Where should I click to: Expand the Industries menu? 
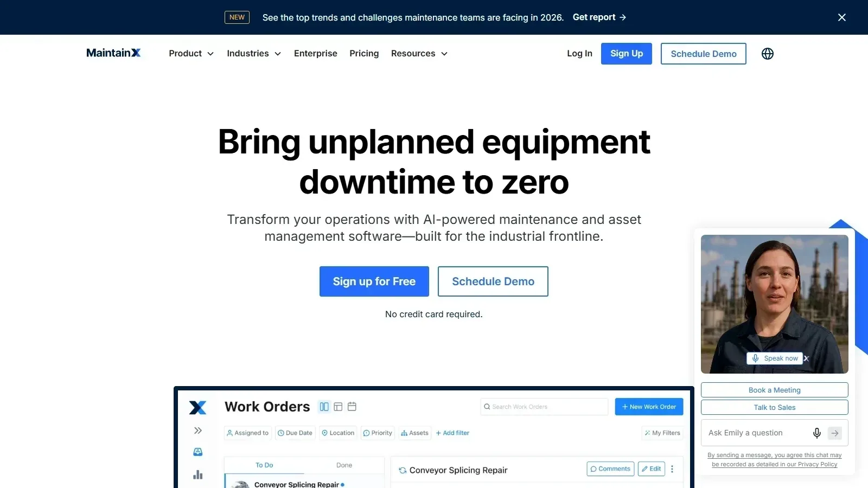tap(254, 54)
